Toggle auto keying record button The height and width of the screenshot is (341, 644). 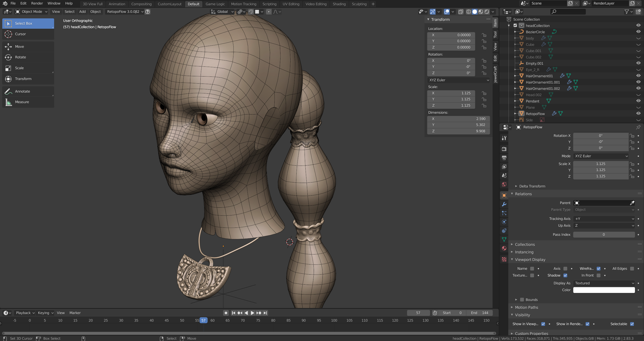pyautogui.click(x=226, y=313)
